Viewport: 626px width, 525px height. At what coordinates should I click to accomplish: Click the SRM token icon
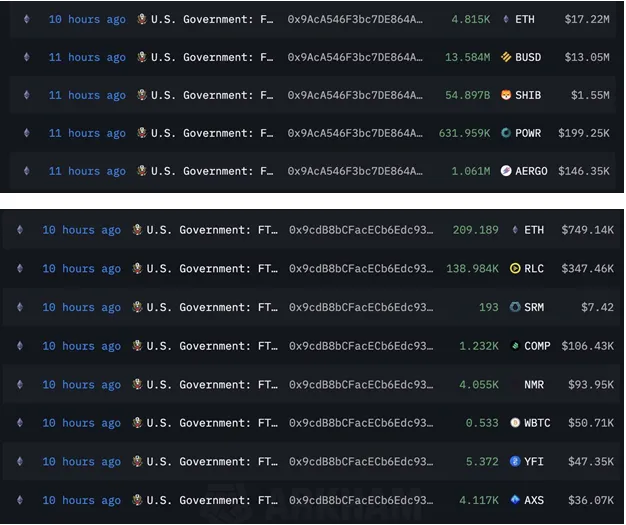click(x=515, y=307)
